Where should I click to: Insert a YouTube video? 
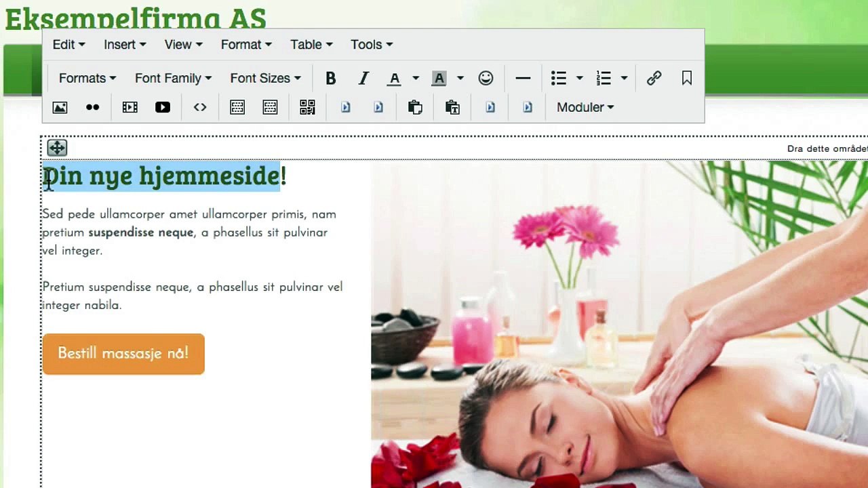[x=163, y=107]
